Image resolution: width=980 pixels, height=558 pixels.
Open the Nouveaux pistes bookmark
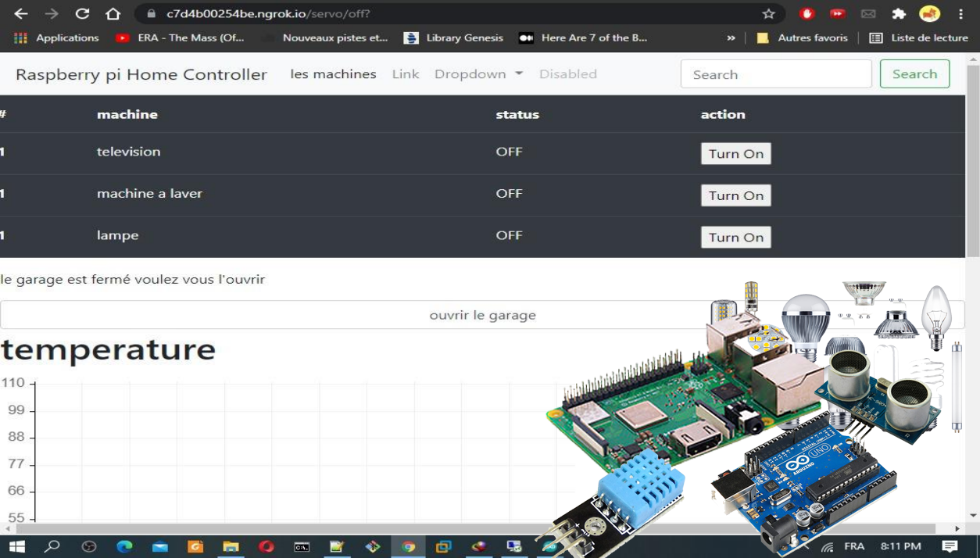327,38
